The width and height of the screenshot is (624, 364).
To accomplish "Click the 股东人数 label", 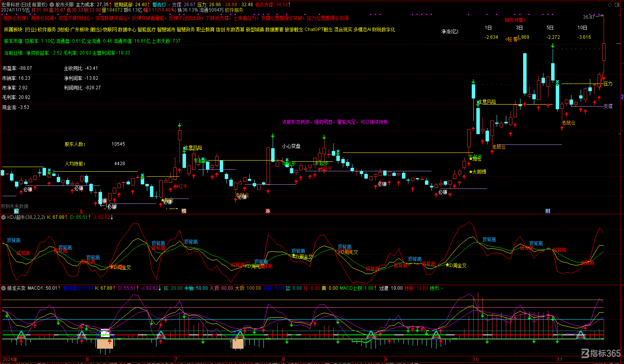I will click(x=75, y=144).
